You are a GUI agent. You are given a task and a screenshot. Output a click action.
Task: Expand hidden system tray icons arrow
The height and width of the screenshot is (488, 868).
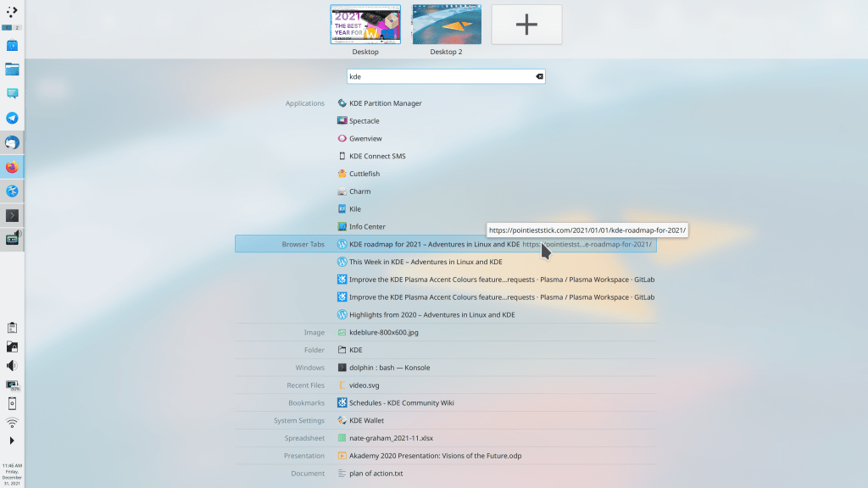(x=12, y=441)
